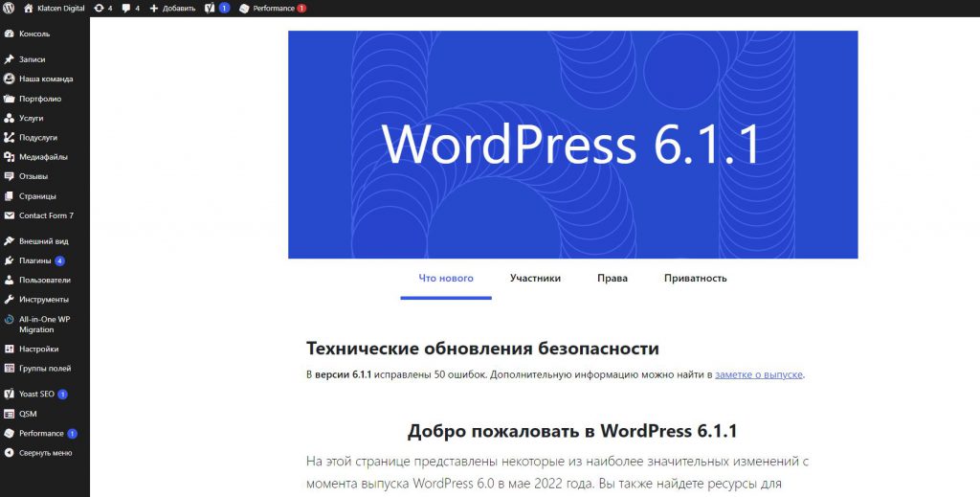Click the Медиафайлы media icon
Viewport: 980px width, 497px height.
click(x=9, y=157)
